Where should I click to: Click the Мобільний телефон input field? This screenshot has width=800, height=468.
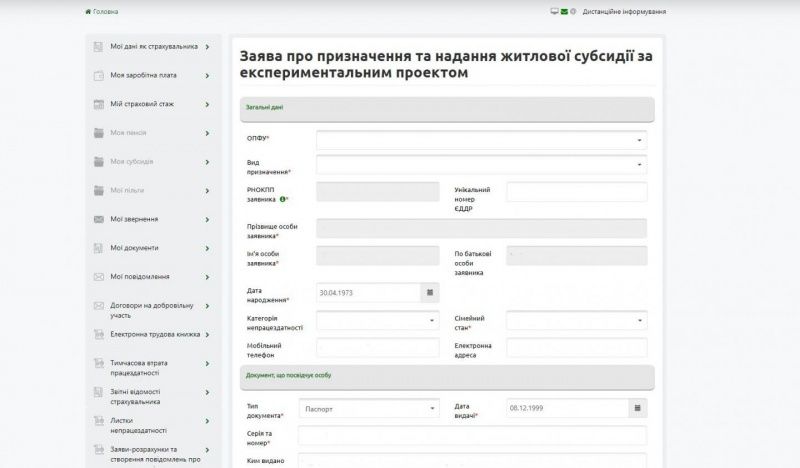377,349
